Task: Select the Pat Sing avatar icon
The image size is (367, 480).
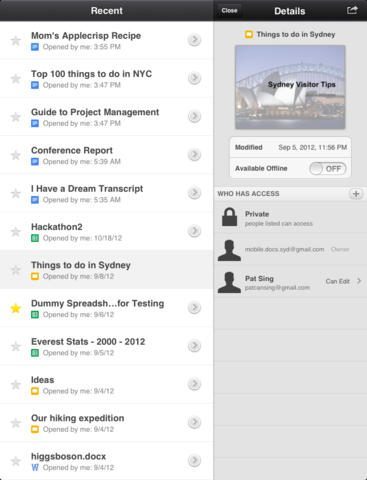Action: pos(229,282)
